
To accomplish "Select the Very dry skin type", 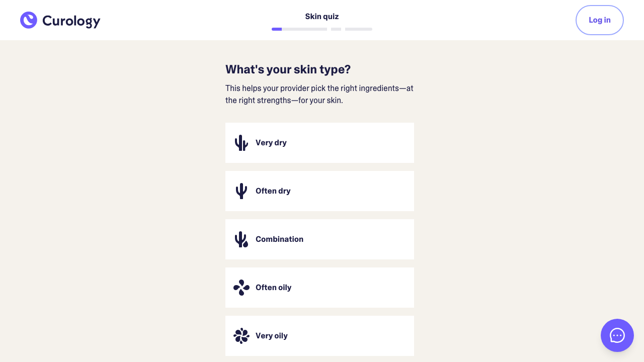I will point(319,143).
